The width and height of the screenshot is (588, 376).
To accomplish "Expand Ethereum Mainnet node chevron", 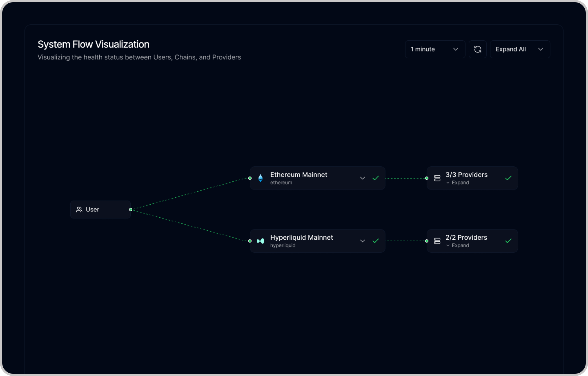I will click(362, 178).
